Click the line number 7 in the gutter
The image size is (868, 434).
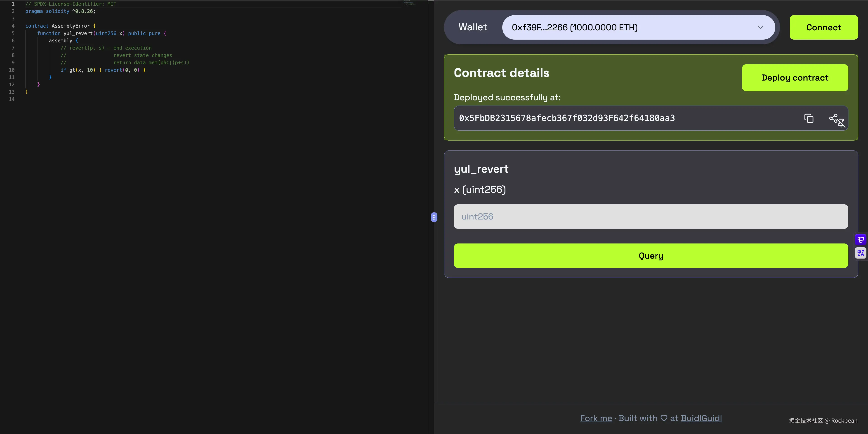click(13, 48)
